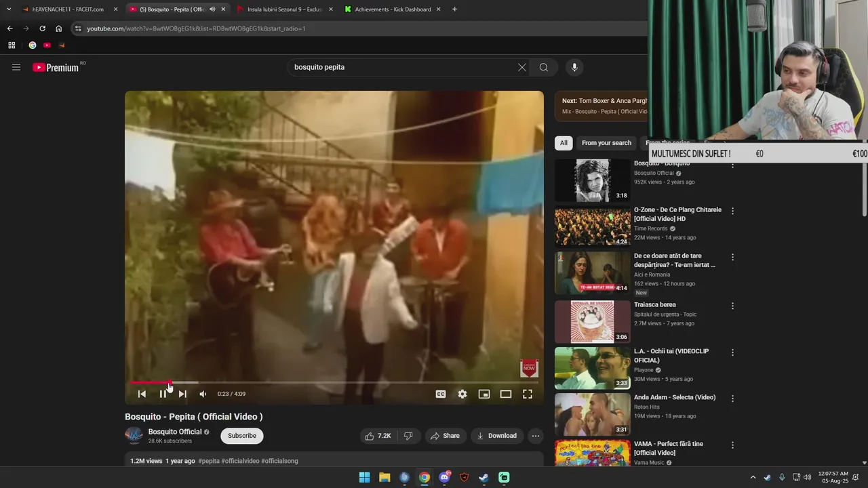Open options for Bosquito - Bosquito video
The height and width of the screenshot is (488, 868).
[x=732, y=165]
